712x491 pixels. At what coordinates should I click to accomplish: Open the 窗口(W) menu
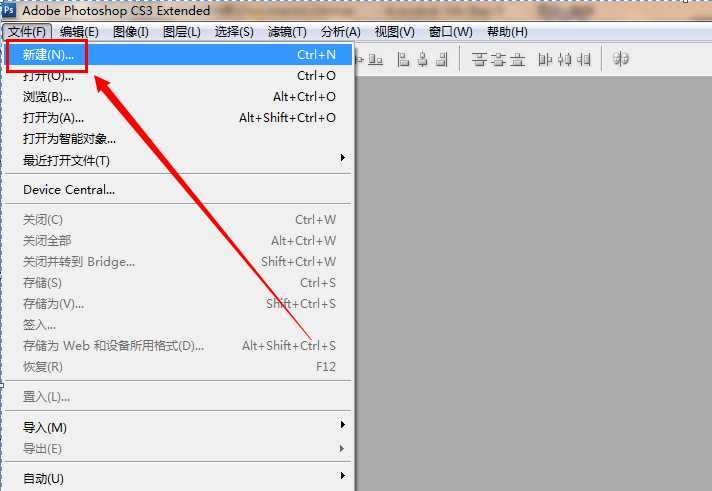(450, 32)
